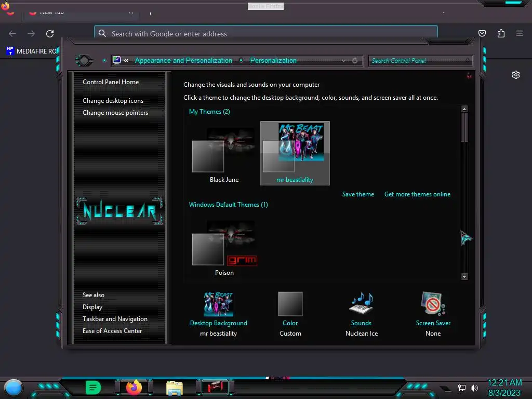Open Ease of Access Center
Screen dimensions: 532x399
(112, 331)
